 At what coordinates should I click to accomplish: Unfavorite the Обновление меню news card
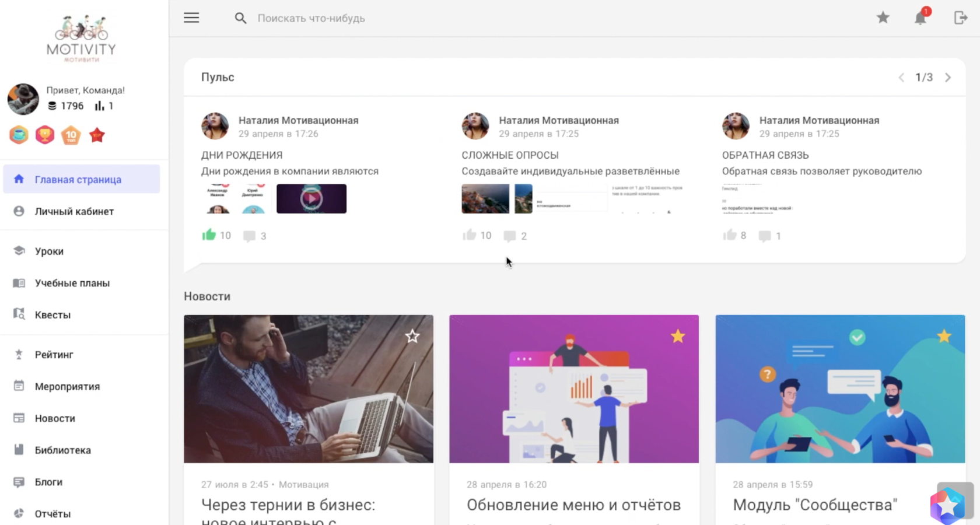[678, 336]
